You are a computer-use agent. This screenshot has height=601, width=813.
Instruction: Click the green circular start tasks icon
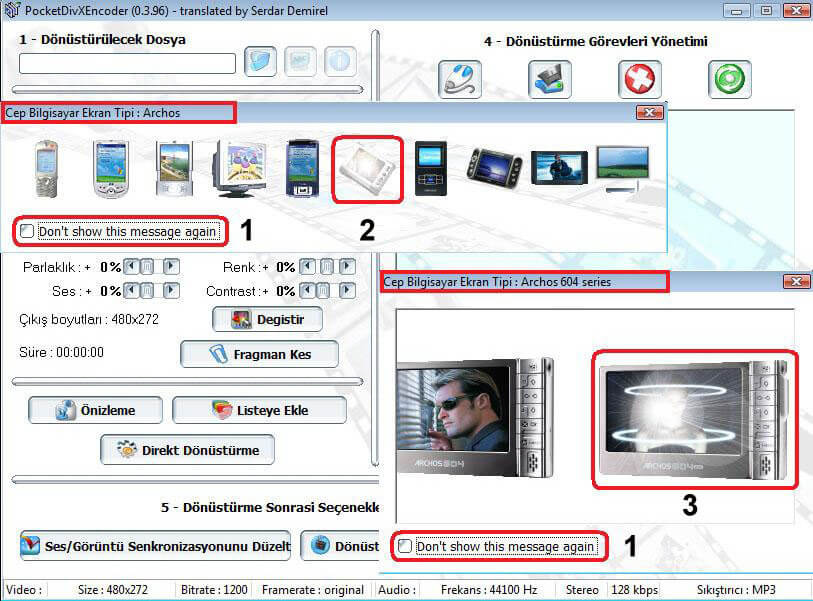(x=730, y=79)
